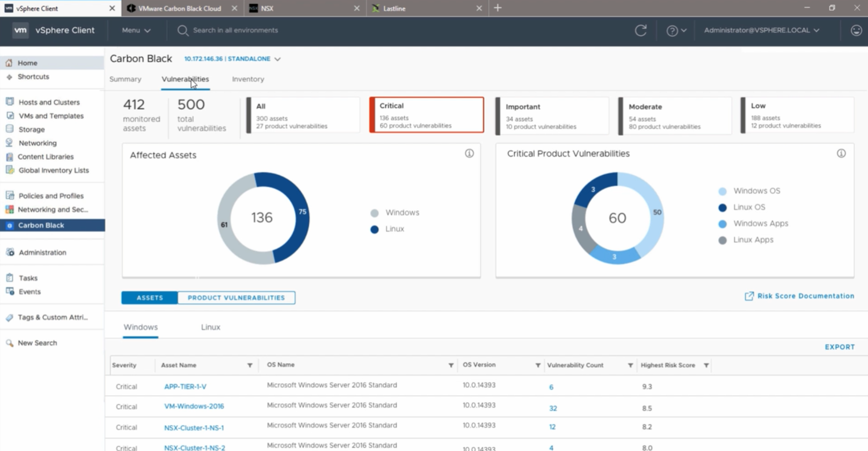The image size is (868, 451).
Task: Expand the Menu dropdown
Action: 135,30
